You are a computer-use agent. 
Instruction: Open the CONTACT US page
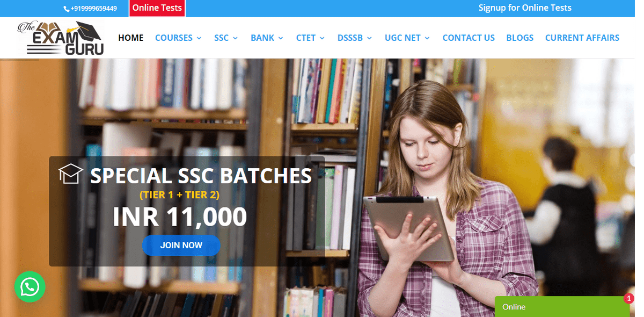(x=469, y=38)
